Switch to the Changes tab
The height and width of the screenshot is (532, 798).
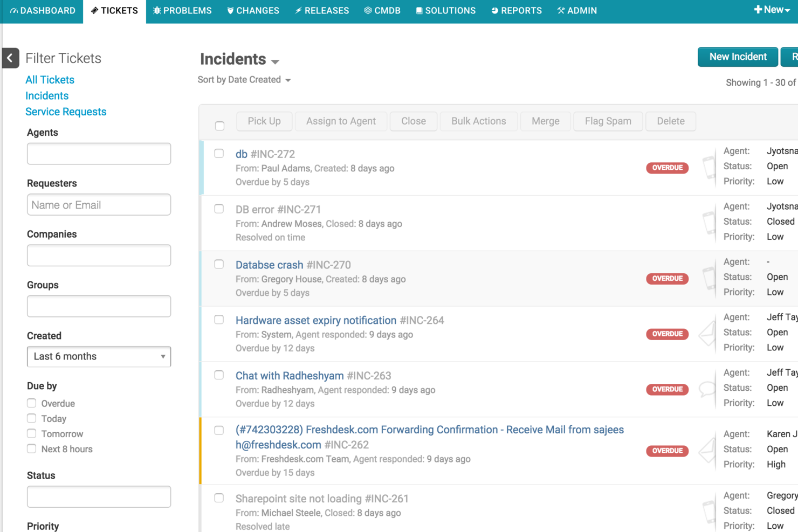(x=253, y=10)
